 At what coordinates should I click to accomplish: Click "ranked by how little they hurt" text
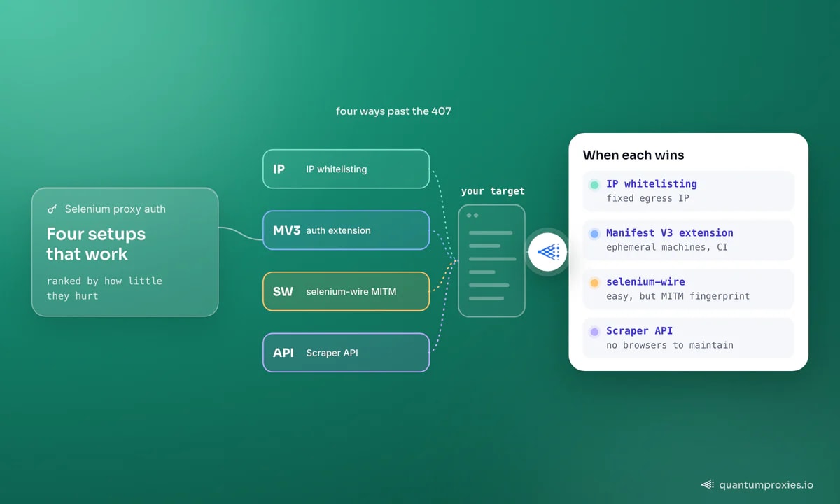[104, 288]
